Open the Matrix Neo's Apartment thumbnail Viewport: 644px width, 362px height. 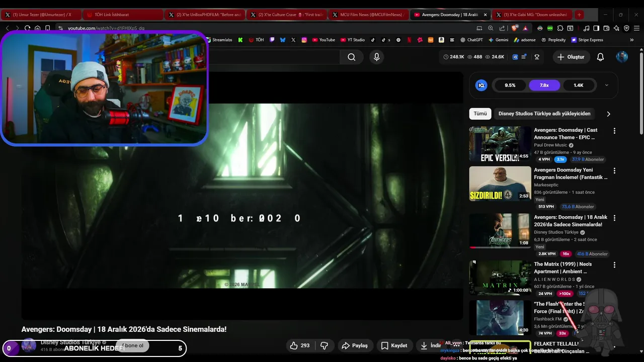click(x=500, y=278)
